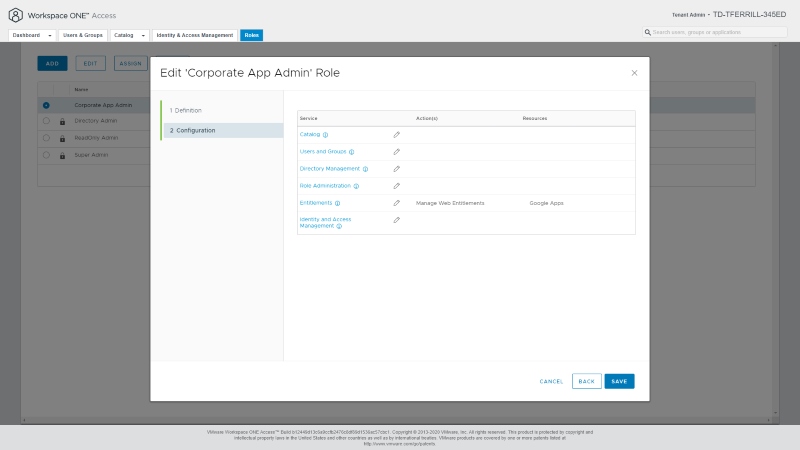Click the Workspace ONE Access logo icon
The height and width of the screenshot is (450, 800).
click(16, 15)
